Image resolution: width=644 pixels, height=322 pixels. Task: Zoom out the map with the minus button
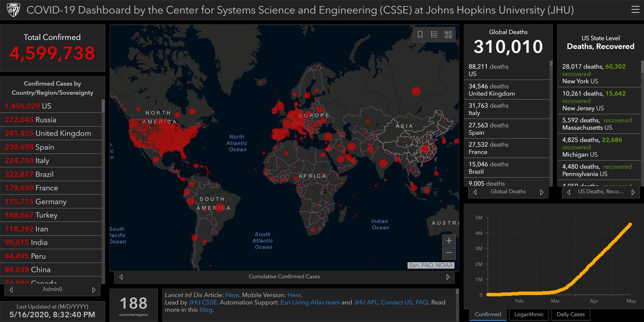(x=449, y=253)
